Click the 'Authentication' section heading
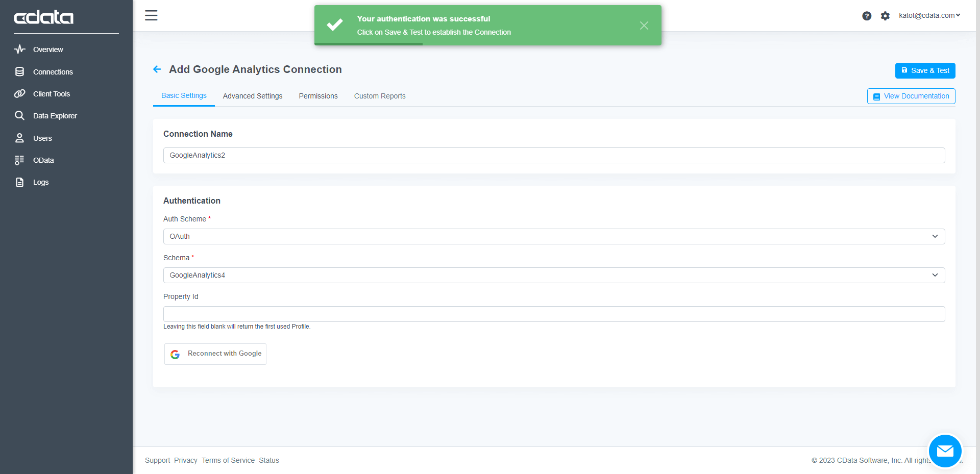 (192, 201)
